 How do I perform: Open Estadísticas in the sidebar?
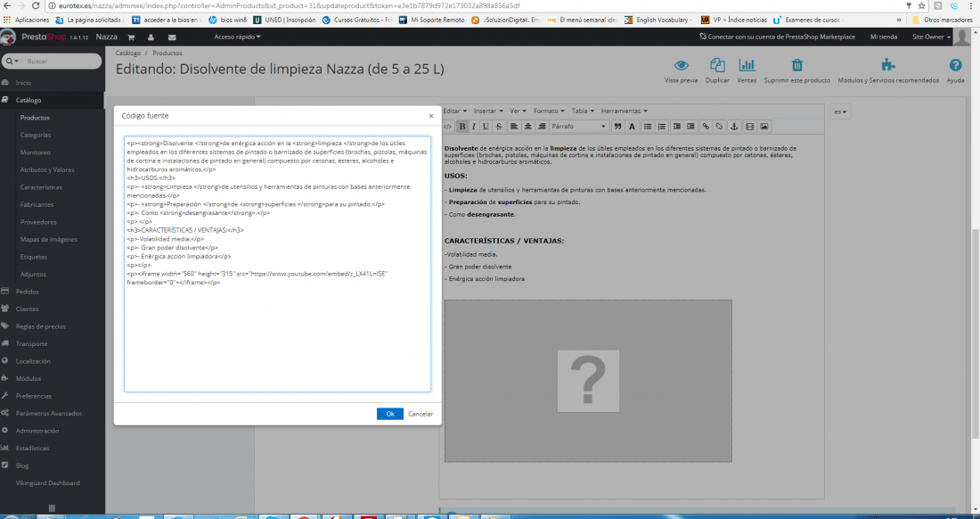32,449
